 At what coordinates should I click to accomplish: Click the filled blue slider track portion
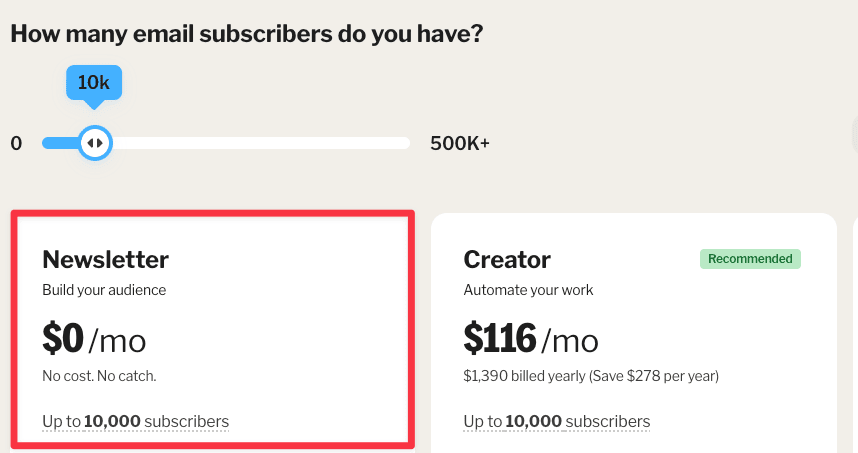point(58,143)
